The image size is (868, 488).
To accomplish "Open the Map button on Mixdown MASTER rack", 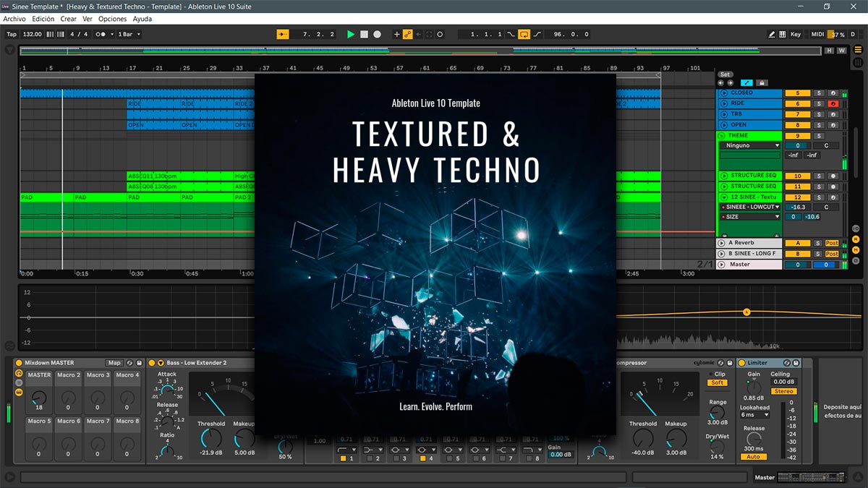I will [114, 363].
